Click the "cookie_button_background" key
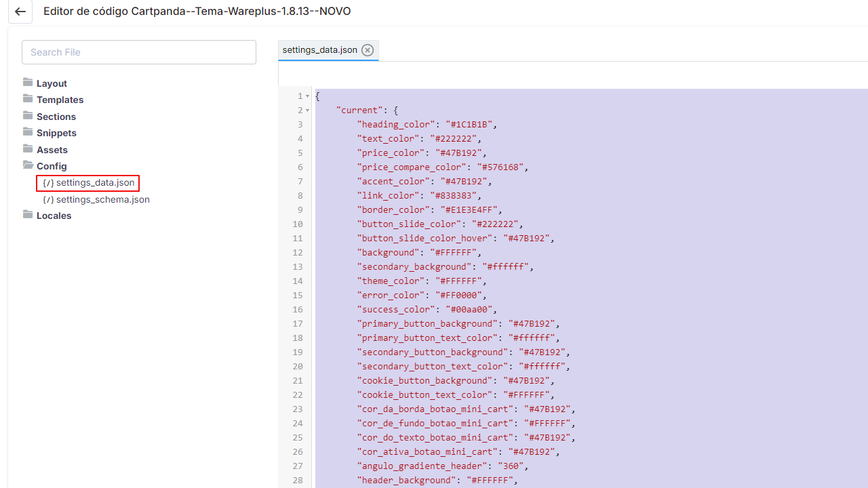This screenshot has width=868, height=488. pyautogui.click(x=424, y=380)
